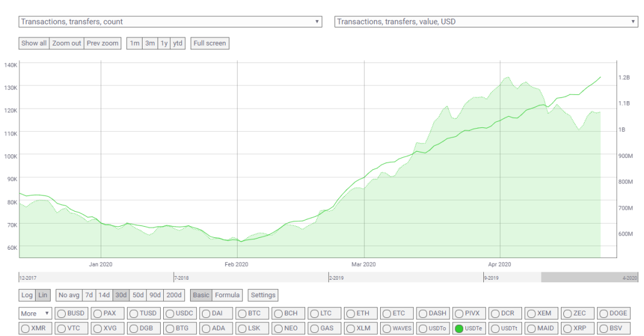Viewport: 644px width, 336px height.
Task: Select 200d moving average
Action: click(x=174, y=295)
